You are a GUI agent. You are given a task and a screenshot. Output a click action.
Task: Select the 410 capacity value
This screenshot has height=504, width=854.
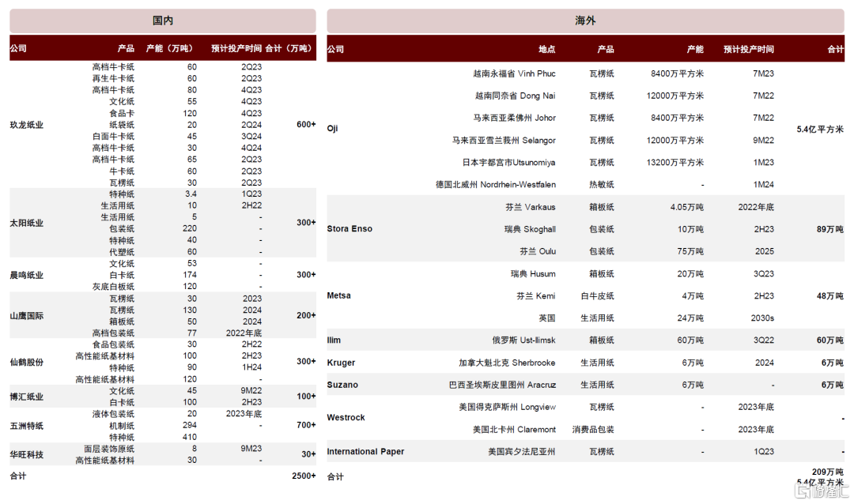click(x=190, y=437)
